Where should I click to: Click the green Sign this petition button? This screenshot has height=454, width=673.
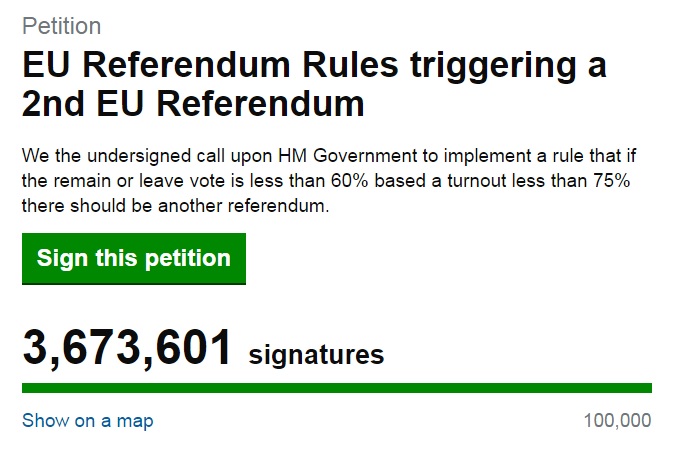pyautogui.click(x=133, y=259)
